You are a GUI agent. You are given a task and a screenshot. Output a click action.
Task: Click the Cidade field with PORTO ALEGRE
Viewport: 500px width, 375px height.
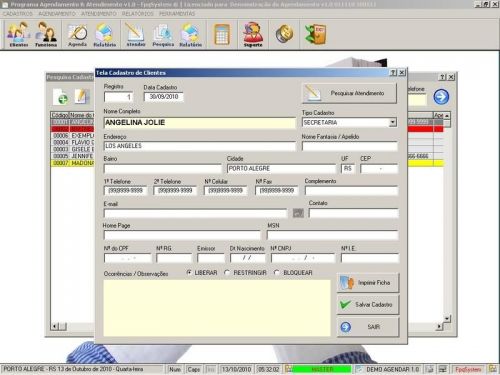coord(281,168)
